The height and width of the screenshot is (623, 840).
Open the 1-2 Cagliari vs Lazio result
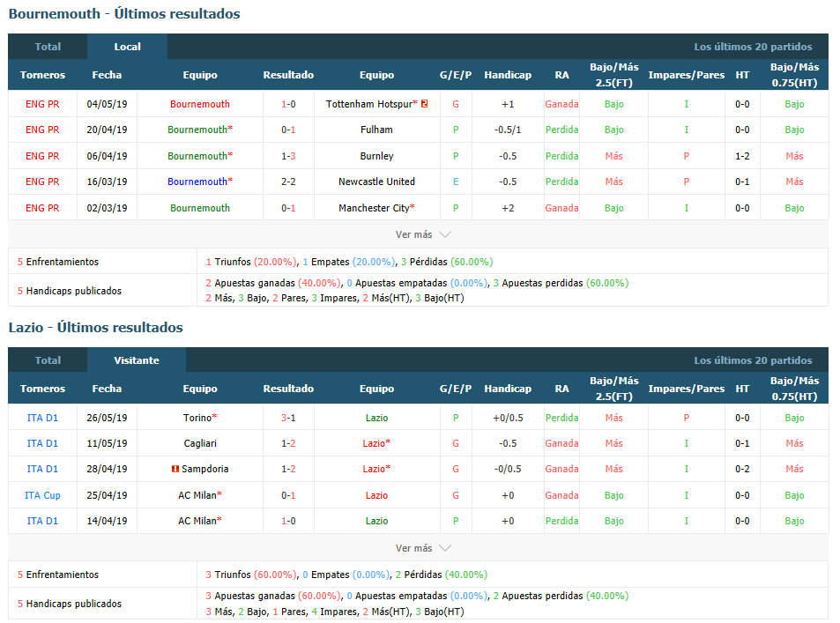(x=288, y=443)
